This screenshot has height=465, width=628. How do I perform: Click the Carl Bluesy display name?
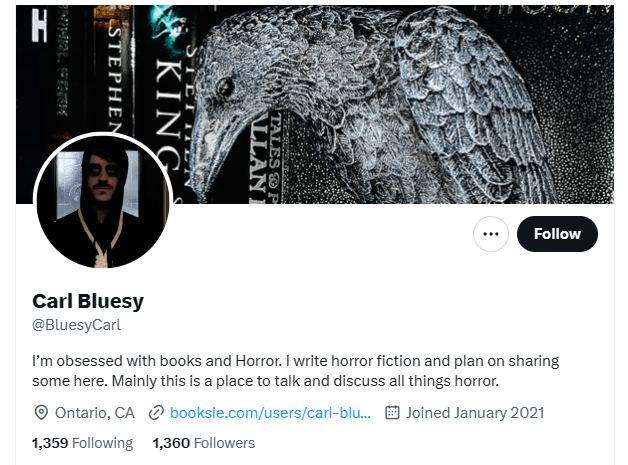(88, 301)
